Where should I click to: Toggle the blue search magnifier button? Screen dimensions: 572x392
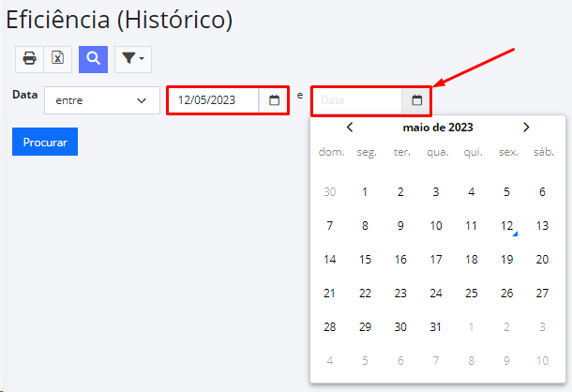[x=93, y=59]
